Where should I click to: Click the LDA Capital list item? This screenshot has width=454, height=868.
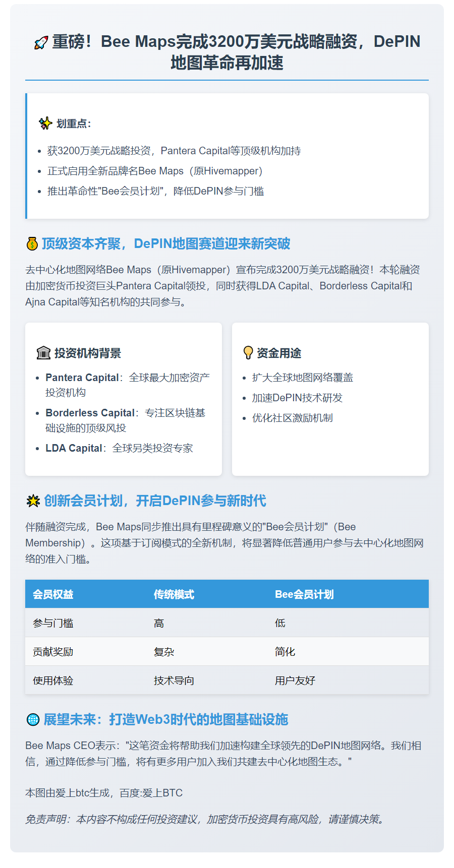tap(119, 448)
